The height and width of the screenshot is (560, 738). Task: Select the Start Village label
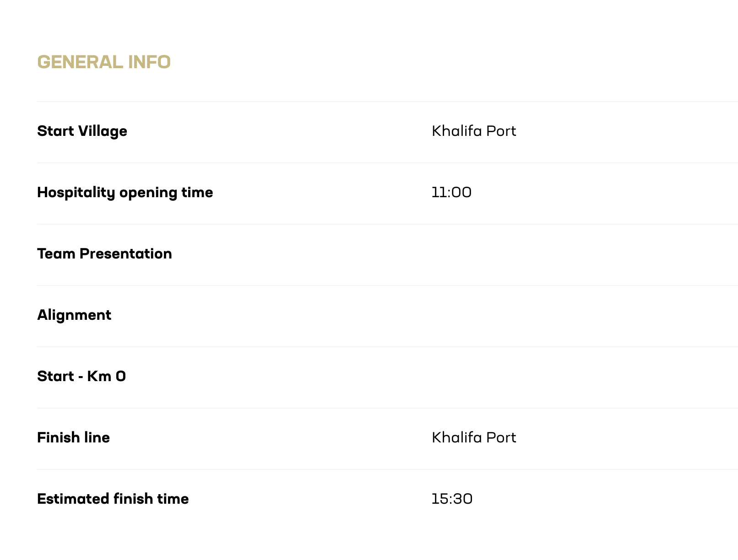click(x=82, y=131)
